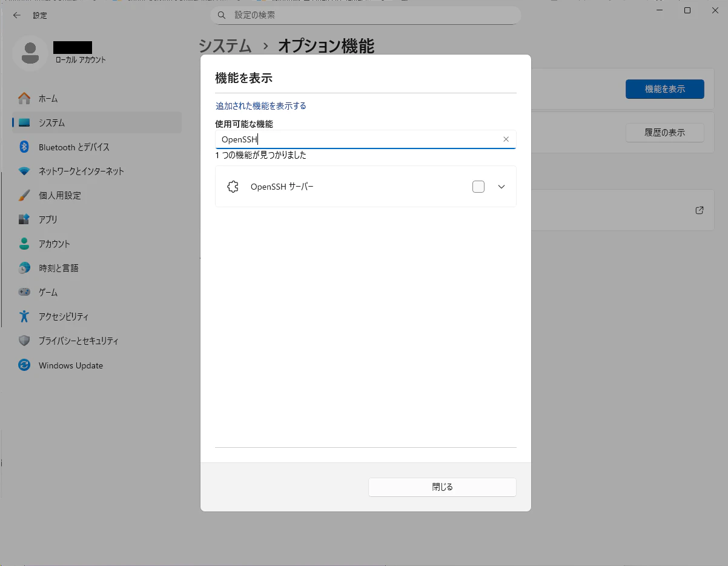Screen dimensions: 728x566
Task: Click the user account avatar icon
Action: 30,53
